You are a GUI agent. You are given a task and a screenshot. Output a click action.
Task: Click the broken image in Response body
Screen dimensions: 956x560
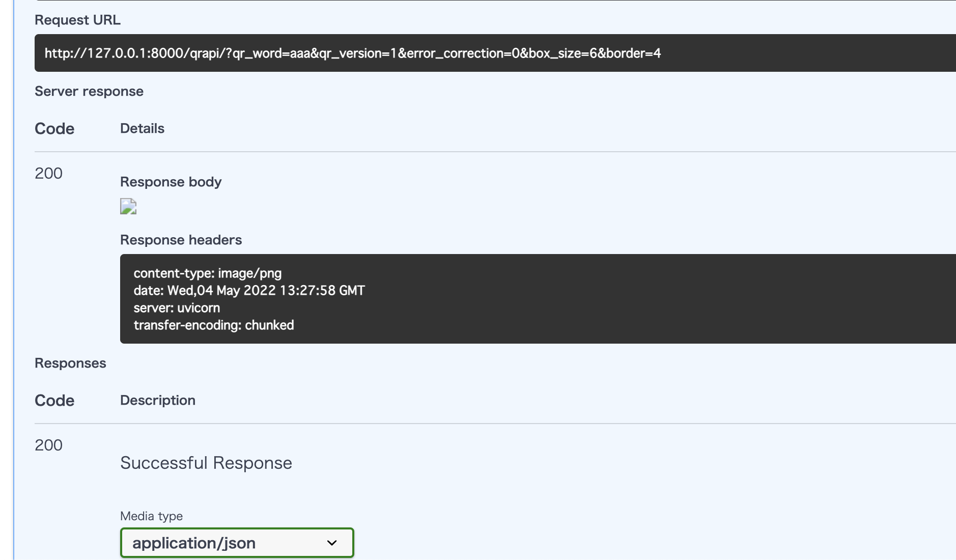pos(128,206)
